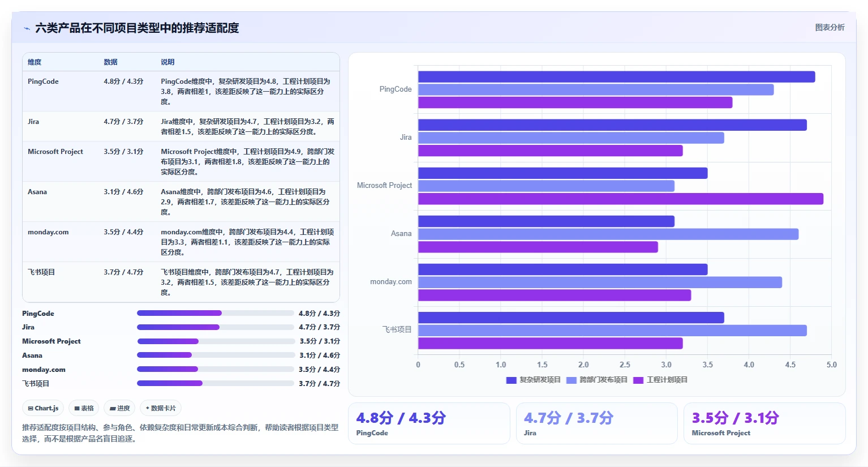Toggle 工程计划项目 legend color box

638,380
